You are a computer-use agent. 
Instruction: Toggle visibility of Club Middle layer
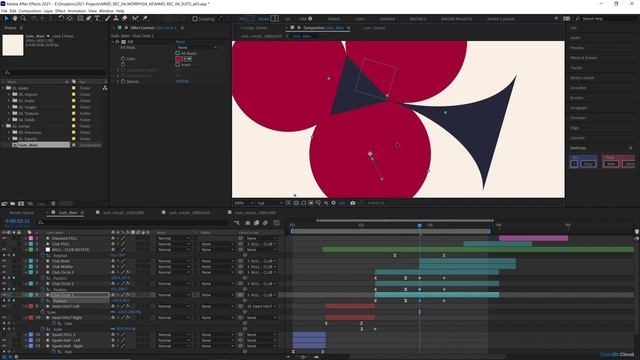[x=4, y=267]
